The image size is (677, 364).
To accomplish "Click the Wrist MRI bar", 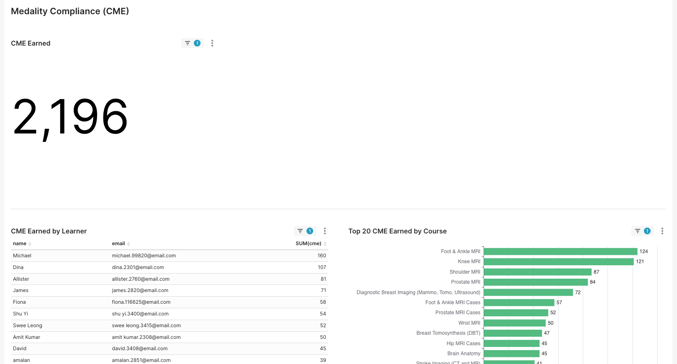I will 515,323.
